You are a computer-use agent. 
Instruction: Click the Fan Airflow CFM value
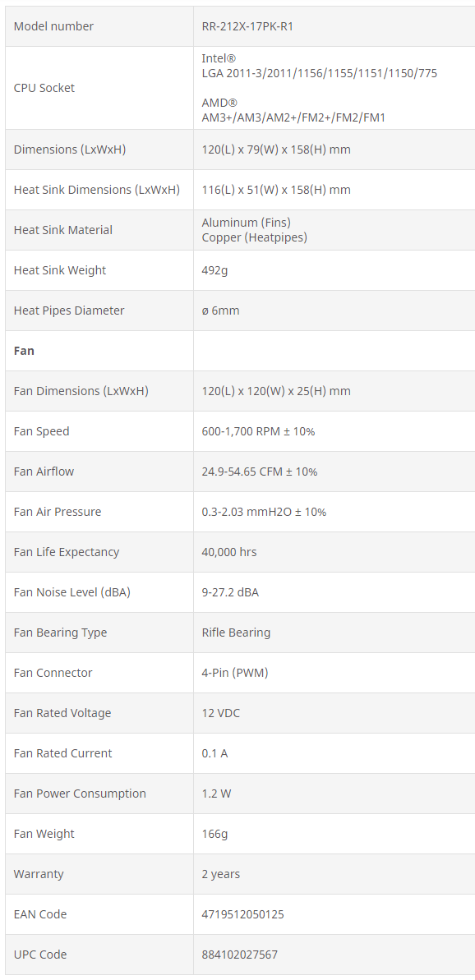point(260,472)
